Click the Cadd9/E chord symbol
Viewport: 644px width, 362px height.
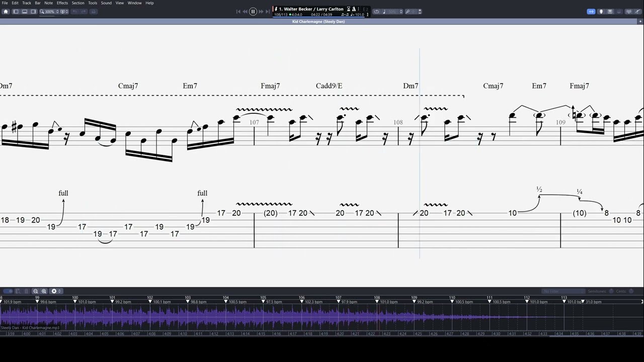point(329,86)
